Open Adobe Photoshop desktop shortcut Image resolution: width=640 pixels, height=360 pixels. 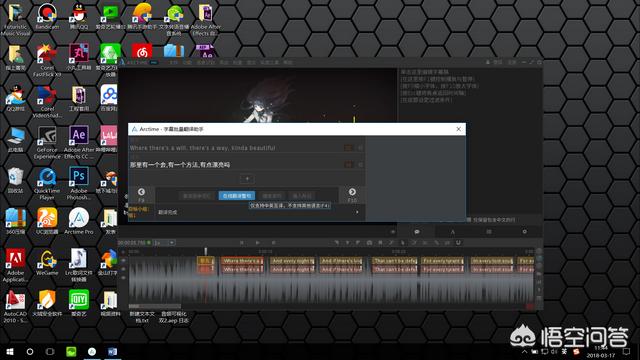pos(79,183)
